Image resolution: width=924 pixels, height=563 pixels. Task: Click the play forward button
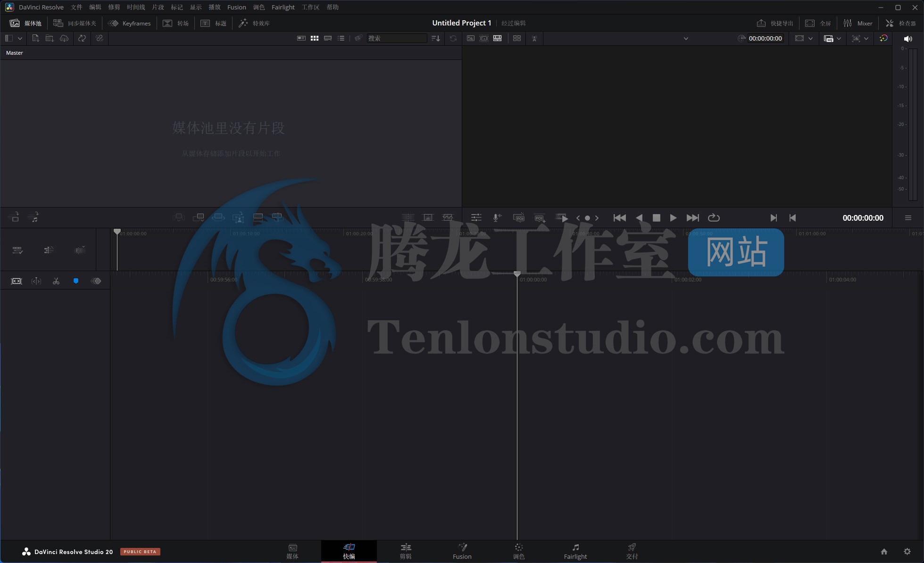[x=673, y=218]
